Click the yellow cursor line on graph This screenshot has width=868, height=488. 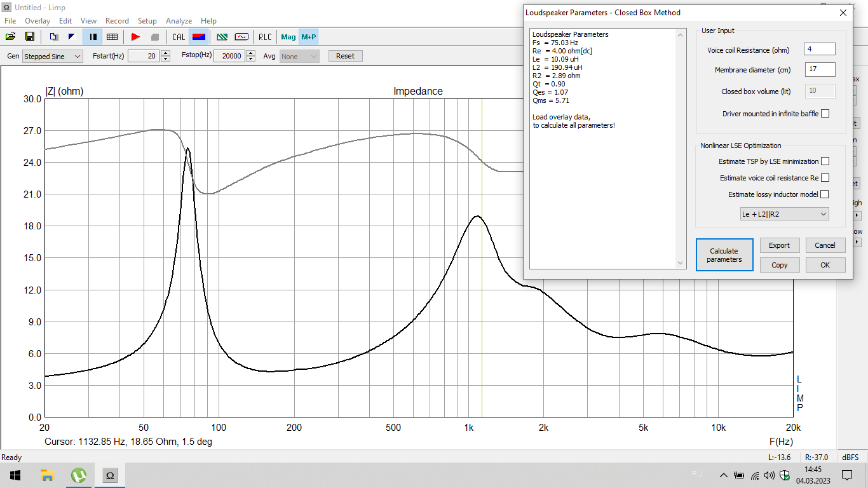482,257
